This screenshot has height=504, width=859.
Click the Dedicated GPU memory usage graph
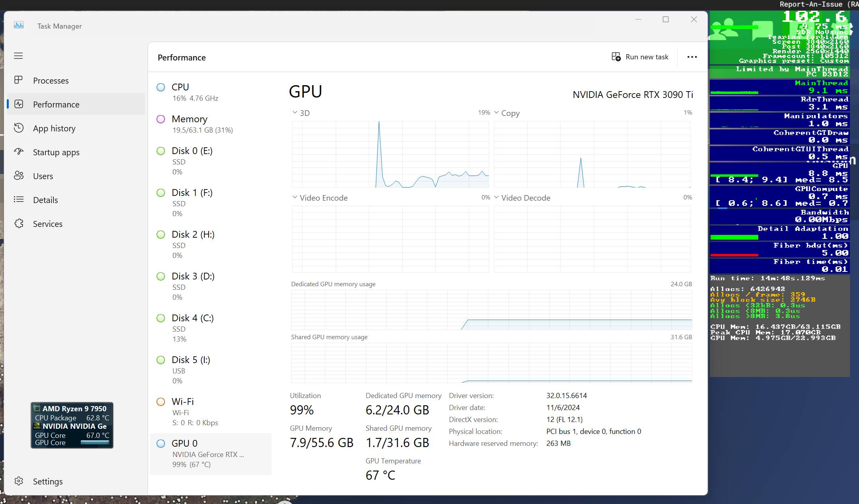491,310
